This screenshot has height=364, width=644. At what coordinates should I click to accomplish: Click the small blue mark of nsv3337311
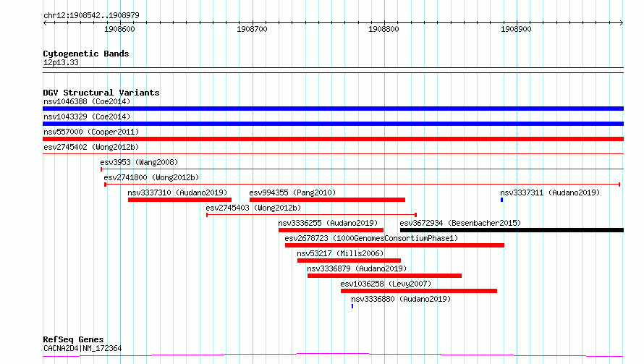(x=501, y=200)
